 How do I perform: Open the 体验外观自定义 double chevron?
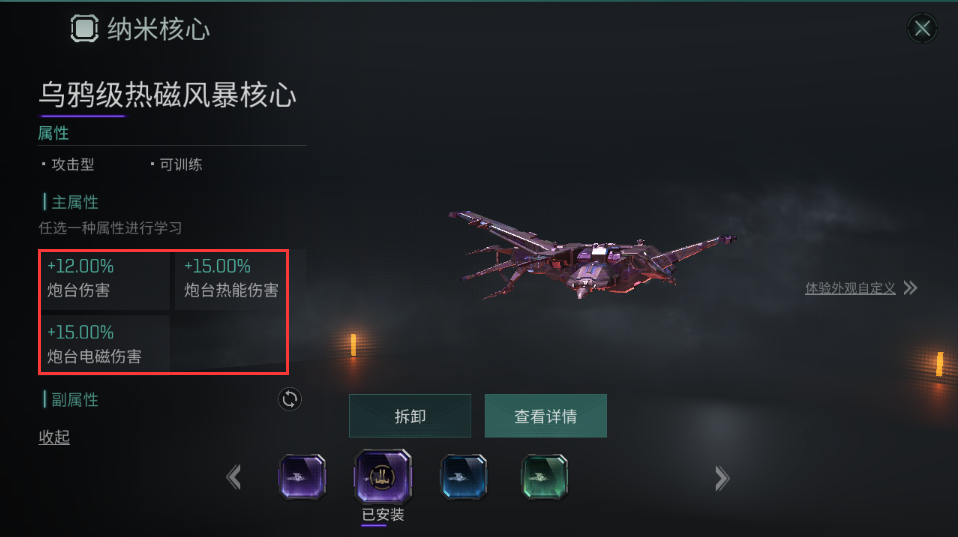(910, 288)
